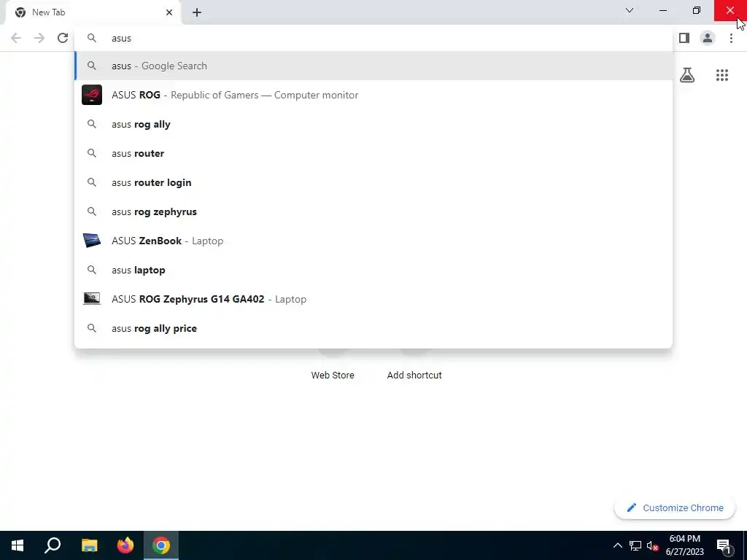Restore down the Chrome window

pyautogui.click(x=697, y=10)
